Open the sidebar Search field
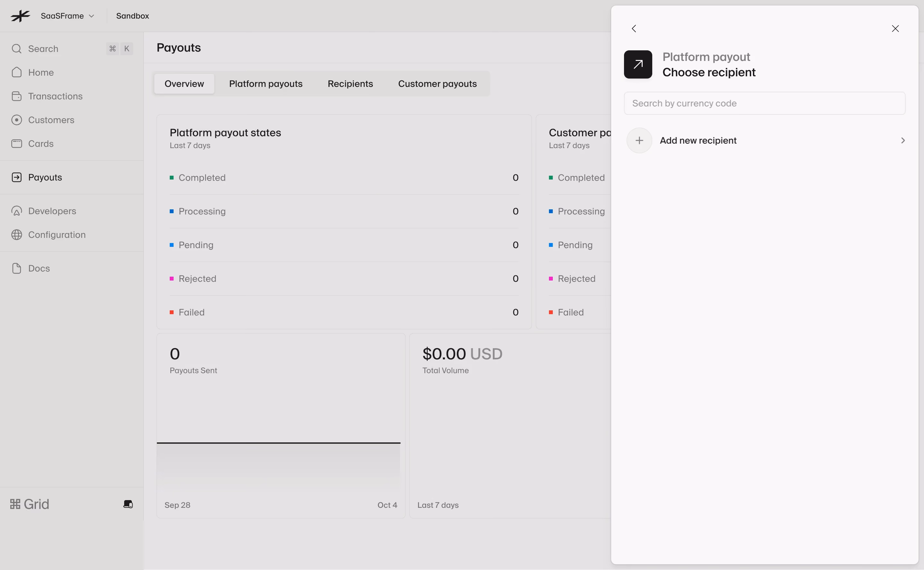 [x=72, y=49]
